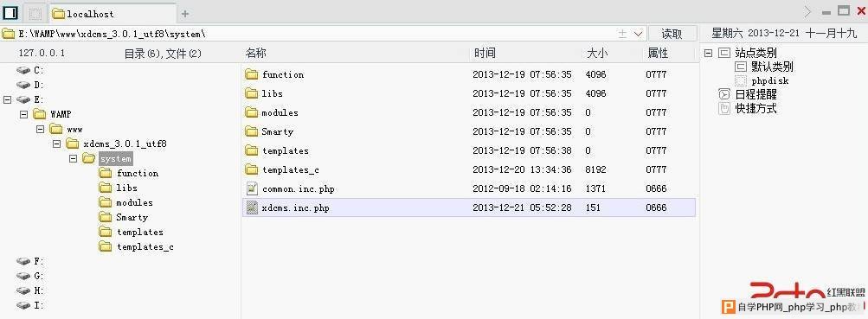868x319 pixels.
Task: Click the 读取 button
Action: (672, 34)
